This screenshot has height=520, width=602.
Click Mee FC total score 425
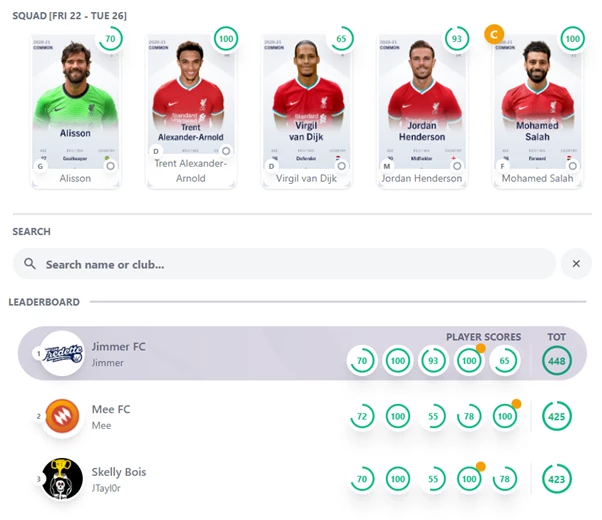click(x=557, y=416)
